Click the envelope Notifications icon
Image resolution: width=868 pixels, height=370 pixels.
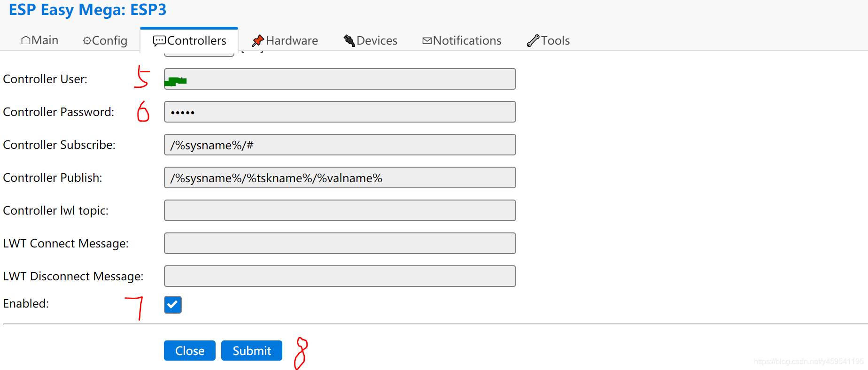coord(427,41)
